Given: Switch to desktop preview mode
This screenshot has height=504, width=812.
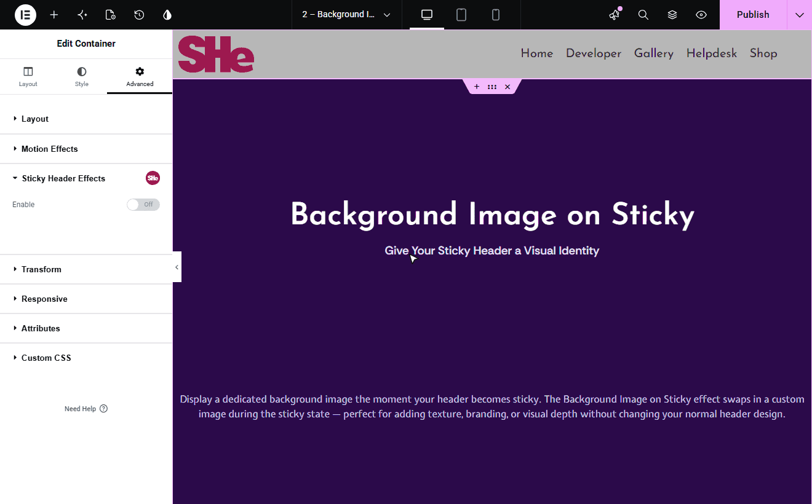Looking at the screenshot, I should [x=427, y=15].
